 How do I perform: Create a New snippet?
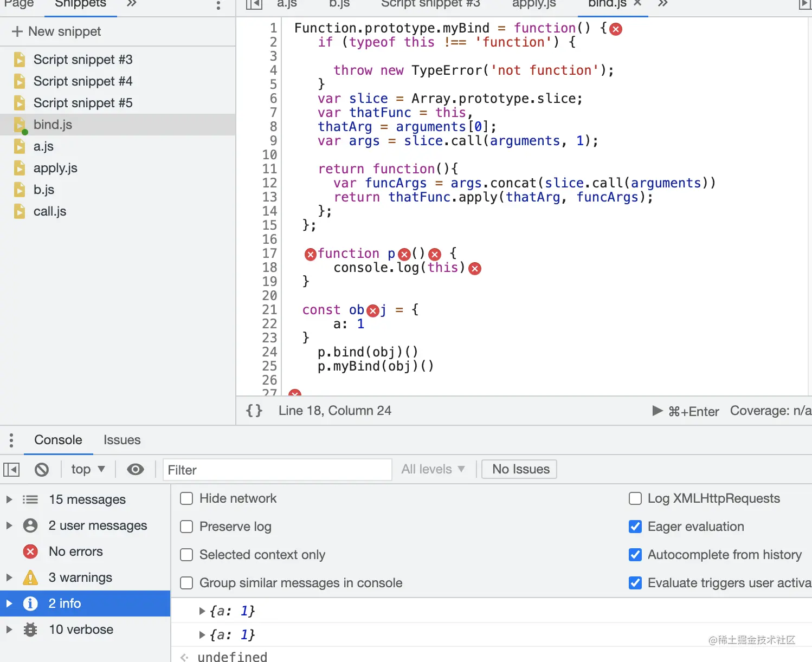(56, 31)
